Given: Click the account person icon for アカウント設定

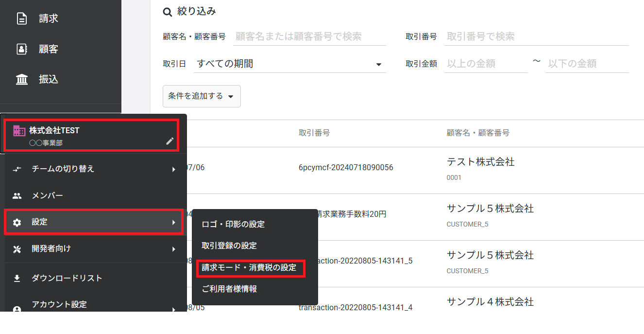Looking at the screenshot, I should (x=17, y=309).
